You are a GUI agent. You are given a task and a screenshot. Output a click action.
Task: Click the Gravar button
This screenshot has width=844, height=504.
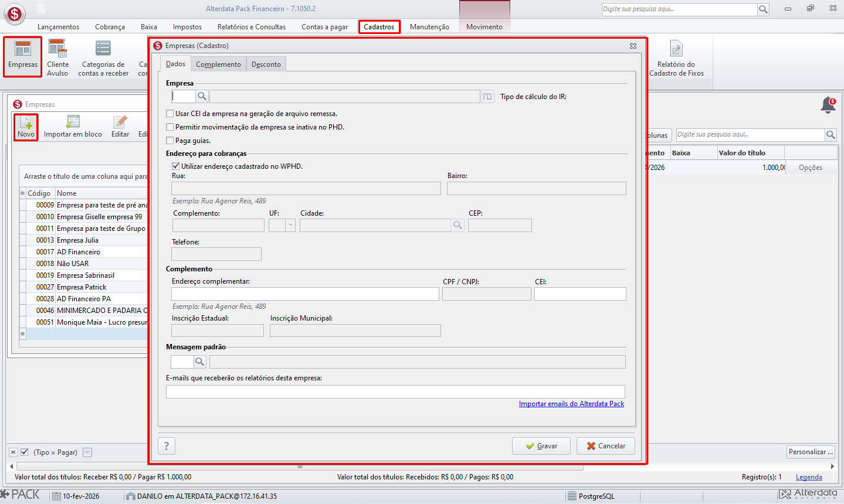541,446
